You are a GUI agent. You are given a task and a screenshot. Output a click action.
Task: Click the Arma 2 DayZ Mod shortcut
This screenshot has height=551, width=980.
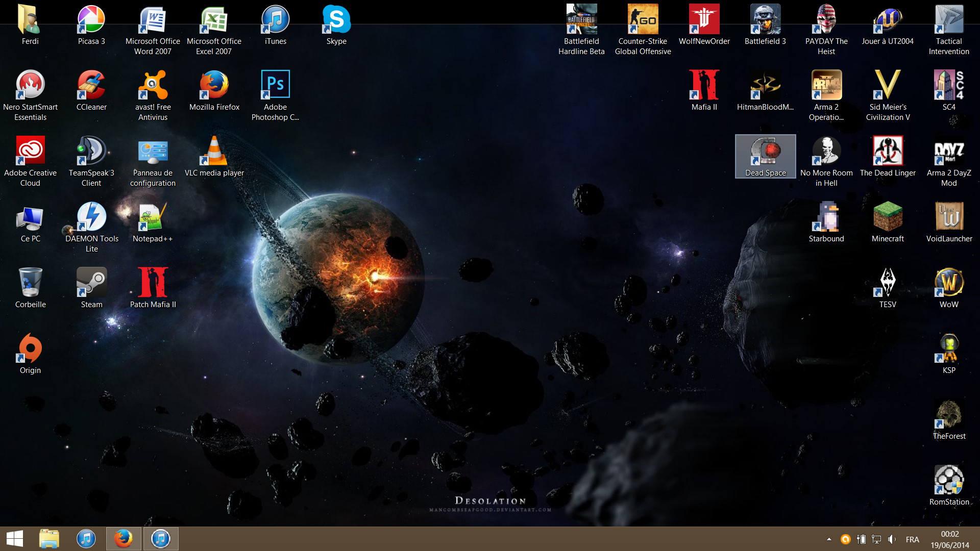tap(949, 162)
